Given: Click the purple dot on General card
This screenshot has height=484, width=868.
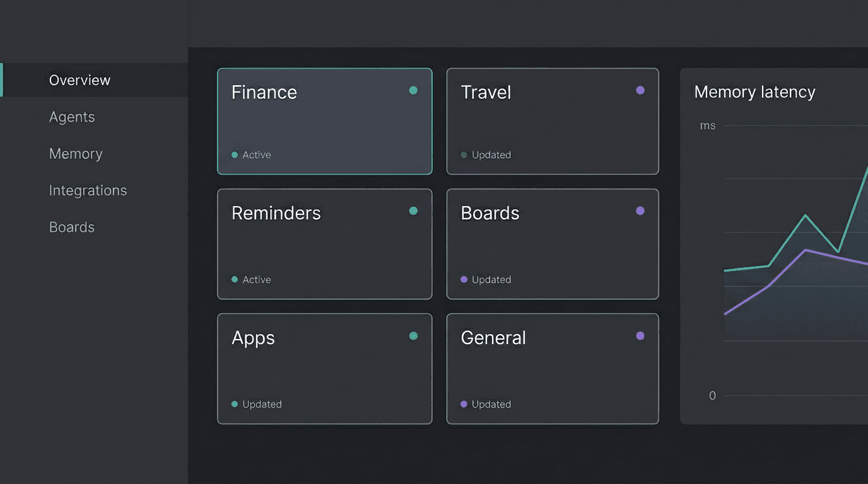Looking at the screenshot, I should [640, 336].
